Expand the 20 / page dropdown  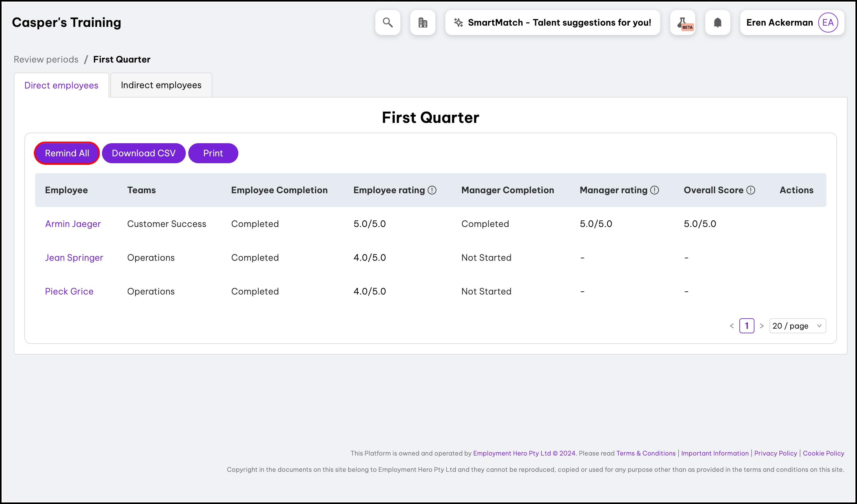click(797, 326)
